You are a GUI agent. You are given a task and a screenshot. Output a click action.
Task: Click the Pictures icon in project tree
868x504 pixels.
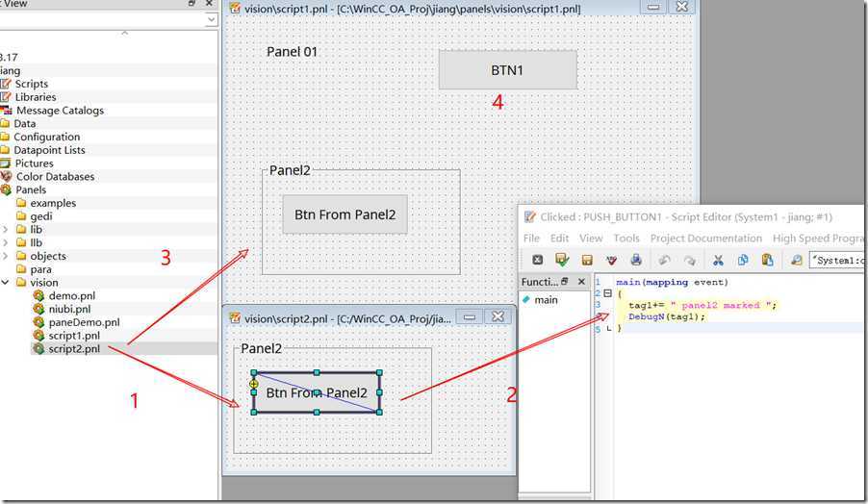point(6,164)
